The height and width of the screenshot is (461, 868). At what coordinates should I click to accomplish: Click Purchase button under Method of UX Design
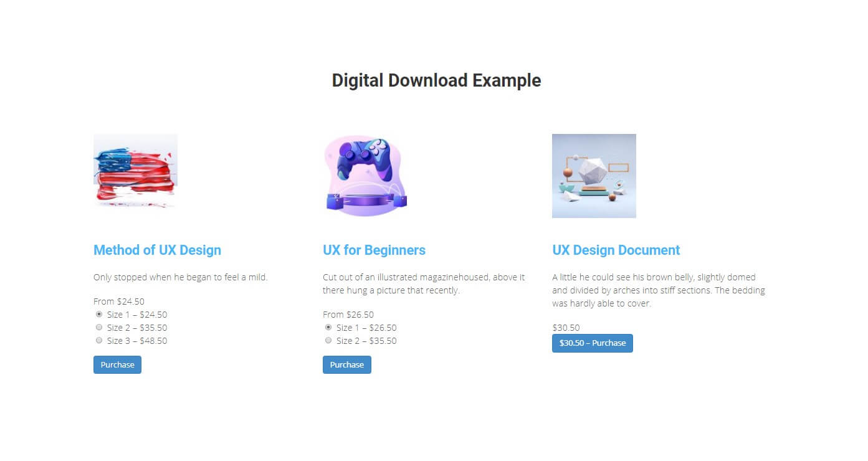pos(117,364)
